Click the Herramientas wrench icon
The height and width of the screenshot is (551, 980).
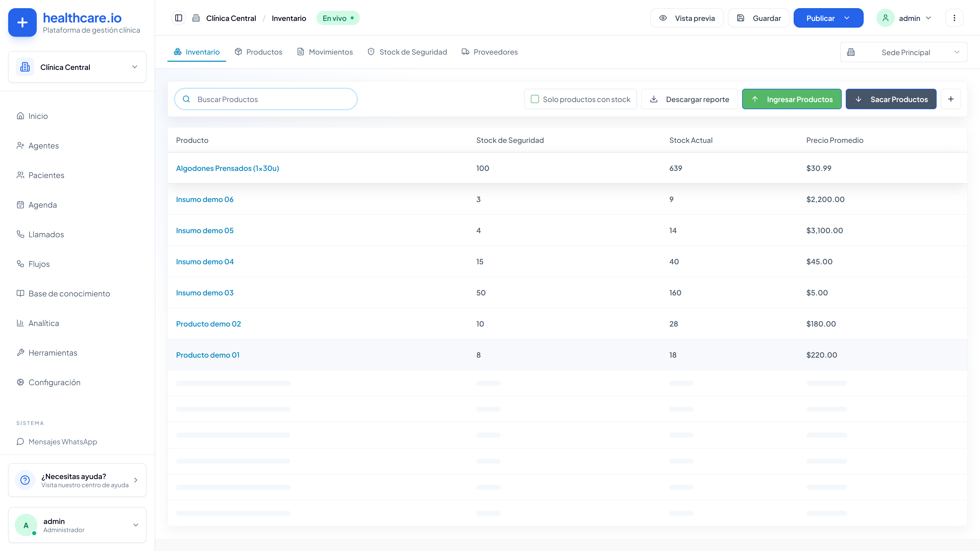click(20, 353)
